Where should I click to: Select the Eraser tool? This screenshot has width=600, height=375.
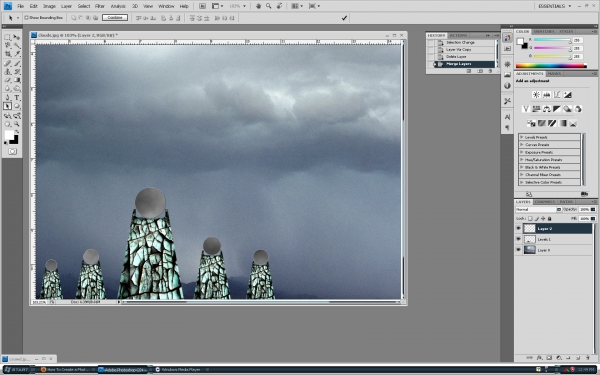(7, 80)
